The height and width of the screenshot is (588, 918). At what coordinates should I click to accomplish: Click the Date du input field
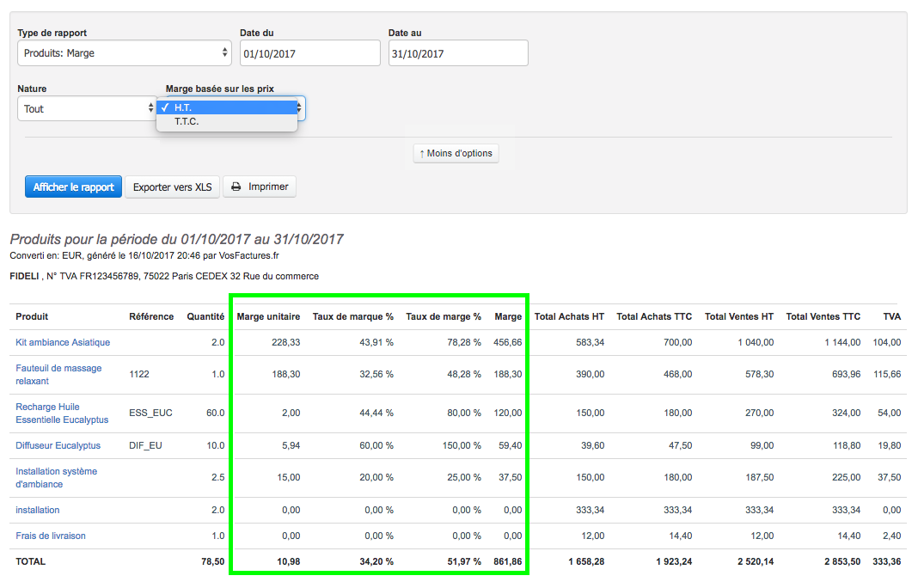click(x=309, y=53)
